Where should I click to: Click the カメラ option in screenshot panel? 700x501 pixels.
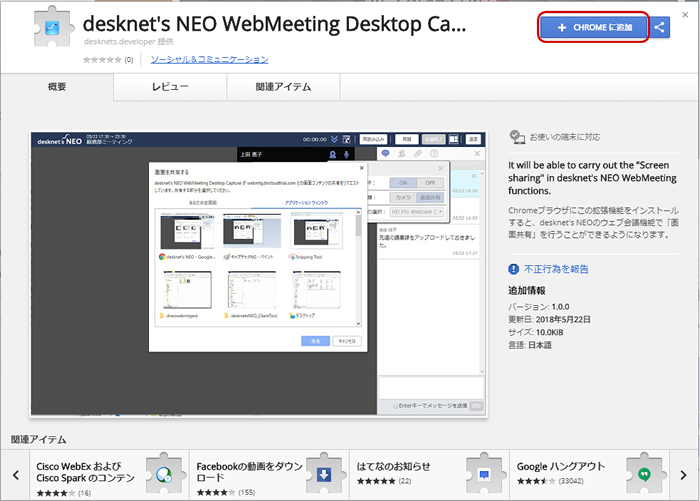(403, 197)
